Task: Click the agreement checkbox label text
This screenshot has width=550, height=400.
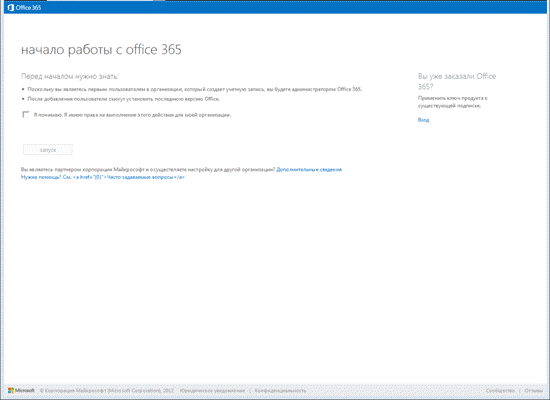Action: (132, 115)
